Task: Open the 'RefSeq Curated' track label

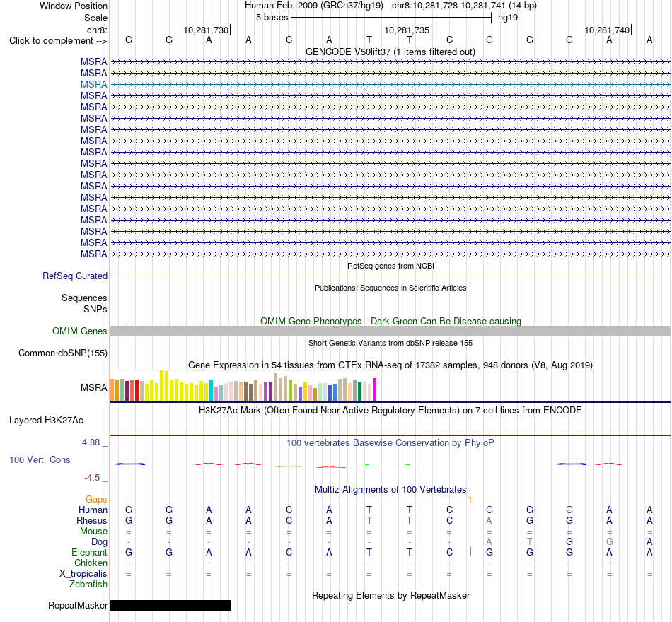Action: pos(75,276)
